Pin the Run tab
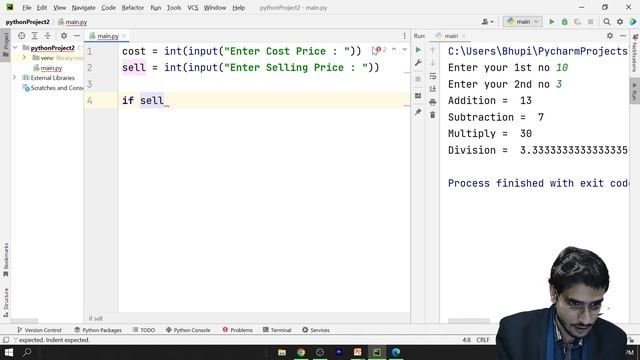 click(x=418, y=112)
